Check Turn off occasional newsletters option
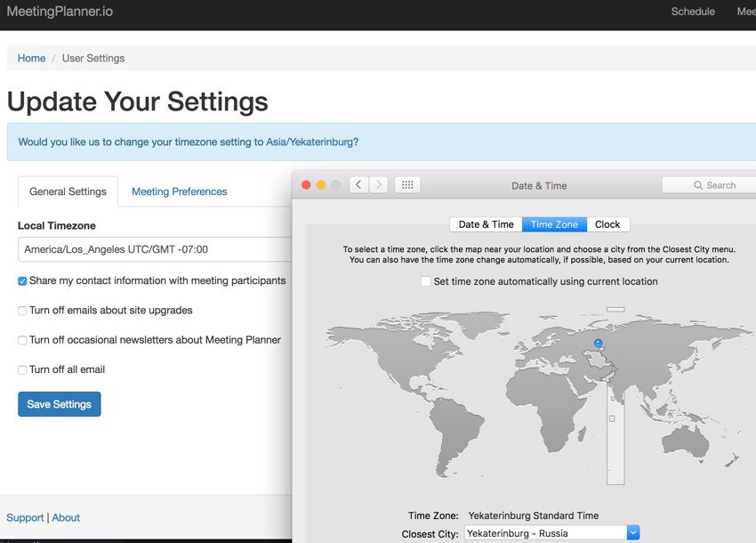 coord(22,340)
